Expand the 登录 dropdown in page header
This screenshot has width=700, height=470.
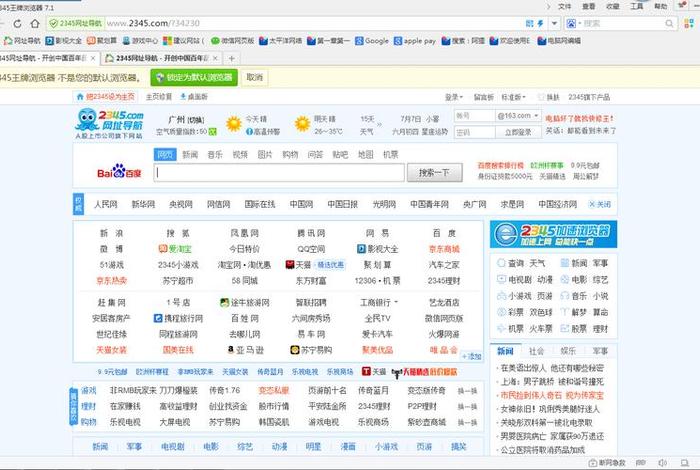click(454, 97)
